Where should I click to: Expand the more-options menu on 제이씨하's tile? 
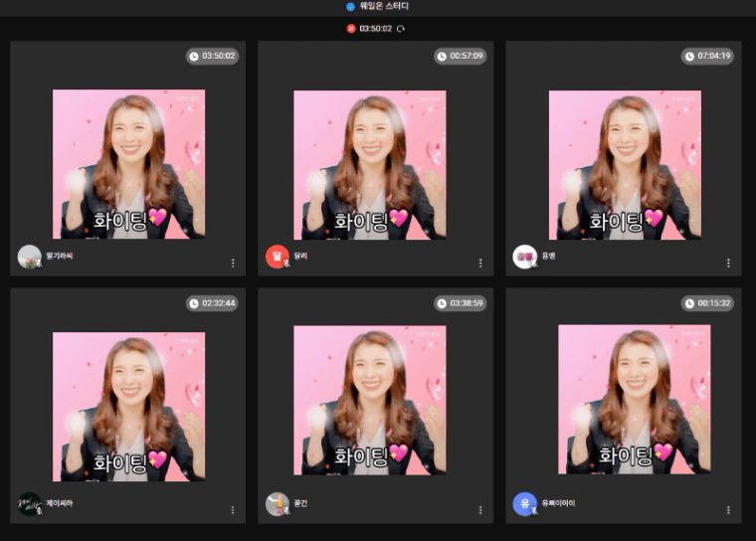coord(233,510)
